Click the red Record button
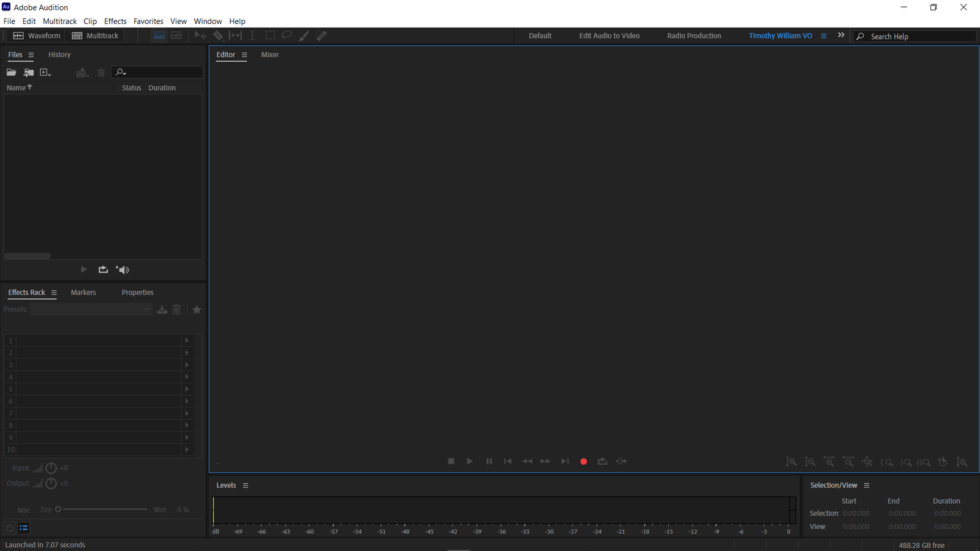Viewport: 980px width, 551px height. 583,461
